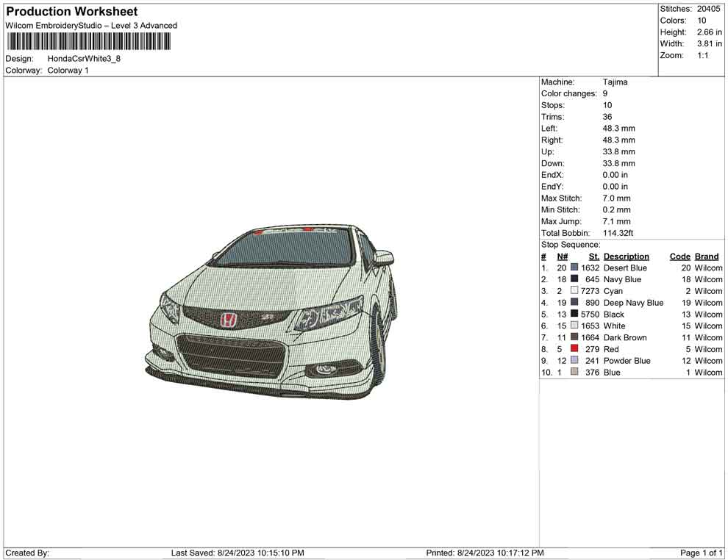
Task: Click the Powder Blue description text
Action: 627,361
